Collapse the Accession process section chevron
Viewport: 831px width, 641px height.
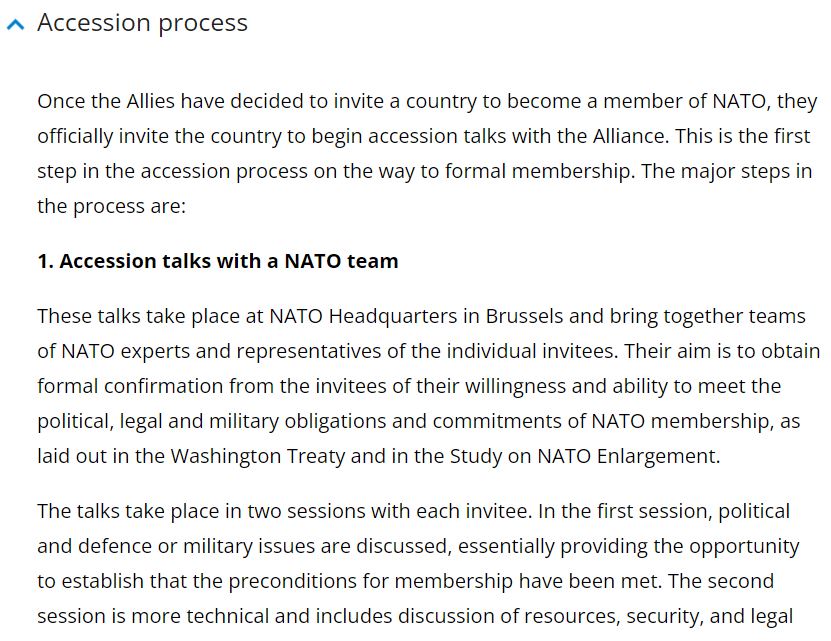coord(15,25)
